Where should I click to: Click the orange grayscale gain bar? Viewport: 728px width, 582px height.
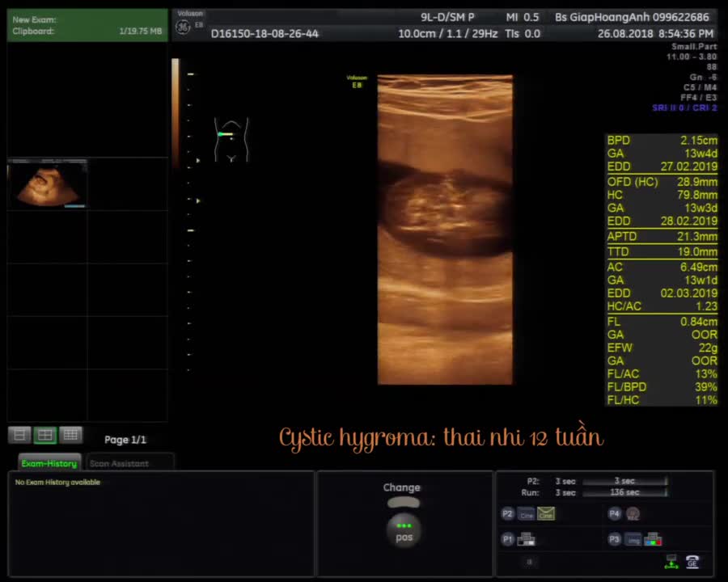click(x=176, y=113)
